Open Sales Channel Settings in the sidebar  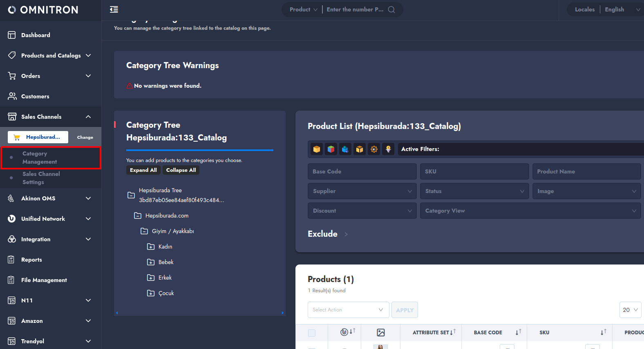click(41, 178)
